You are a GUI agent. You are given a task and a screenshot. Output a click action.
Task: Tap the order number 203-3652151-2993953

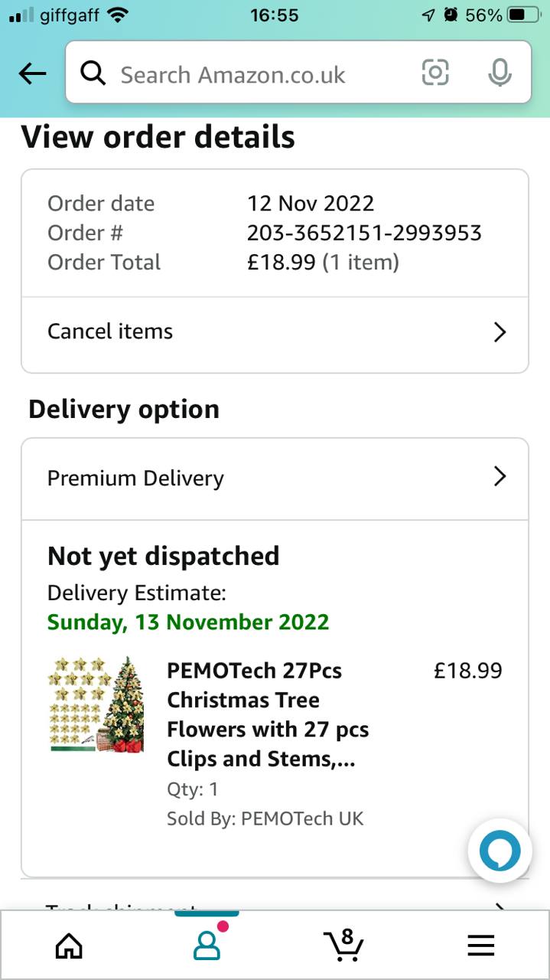point(364,233)
